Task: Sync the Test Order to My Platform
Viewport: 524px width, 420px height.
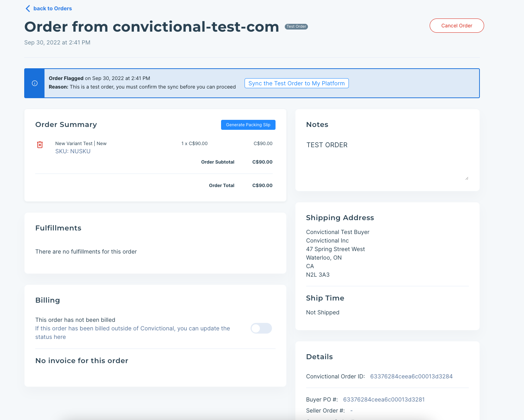Action: 297,83
